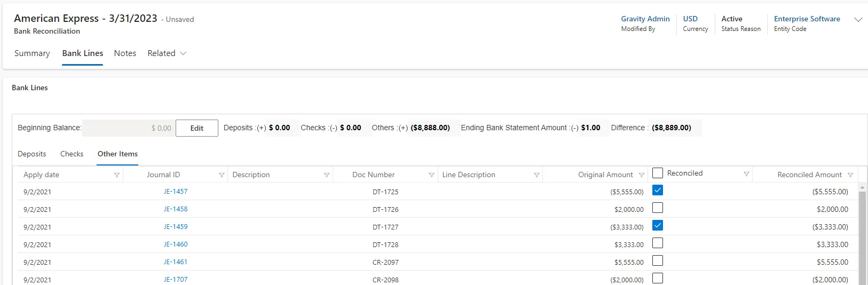868x285 pixels.
Task: Open journal entry JE-1459
Action: coord(176,226)
